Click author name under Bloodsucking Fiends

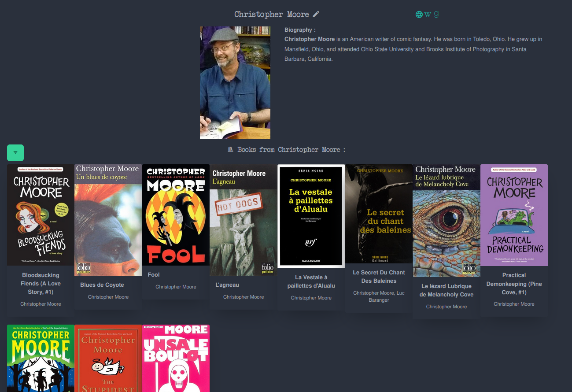[41, 304]
